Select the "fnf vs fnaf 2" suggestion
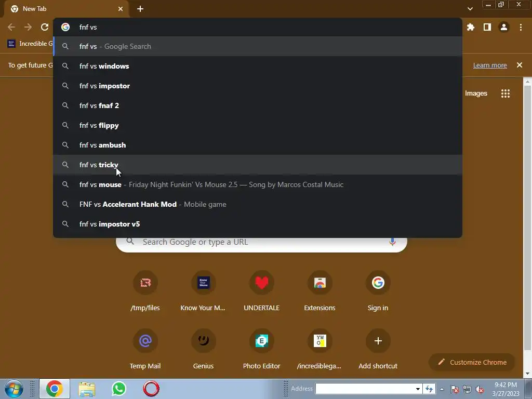Image resolution: width=532 pixels, height=399 pixels. pyautogui.click(x=258, y=105)
